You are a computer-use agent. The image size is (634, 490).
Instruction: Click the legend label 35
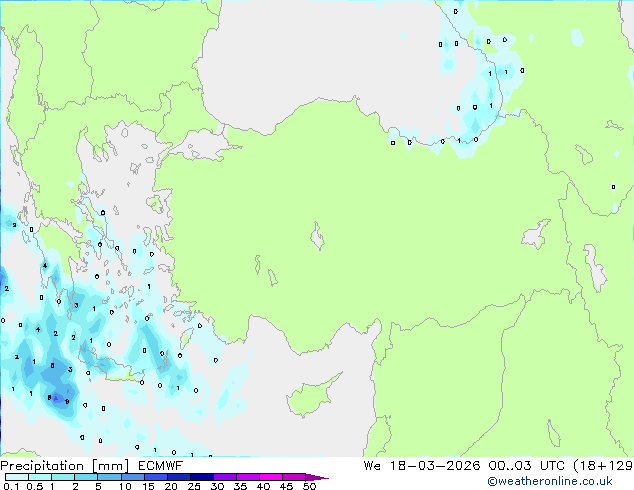[240, 486]
